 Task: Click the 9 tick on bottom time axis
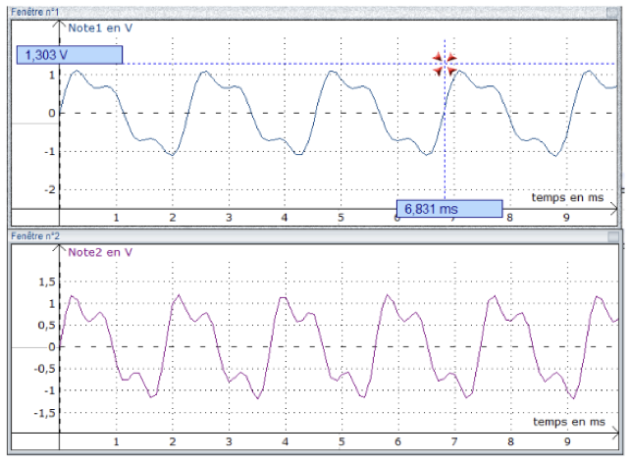click(x=566, y=442)
